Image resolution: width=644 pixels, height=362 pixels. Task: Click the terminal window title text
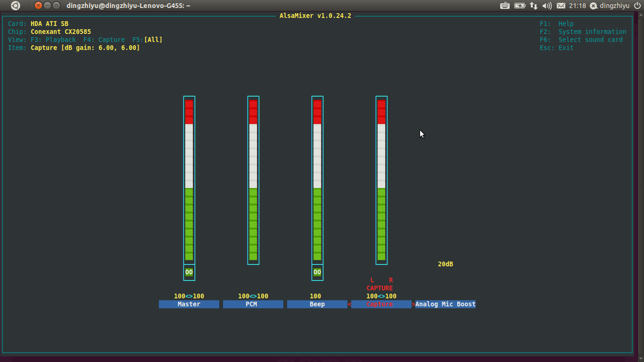[x=128, y=6]
